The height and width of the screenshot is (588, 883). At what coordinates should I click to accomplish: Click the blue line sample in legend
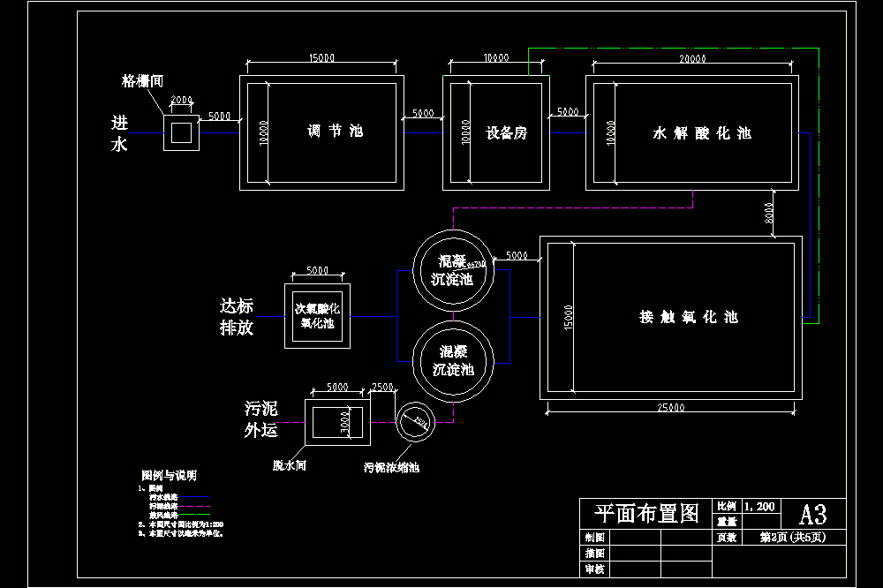coord(193,497)
